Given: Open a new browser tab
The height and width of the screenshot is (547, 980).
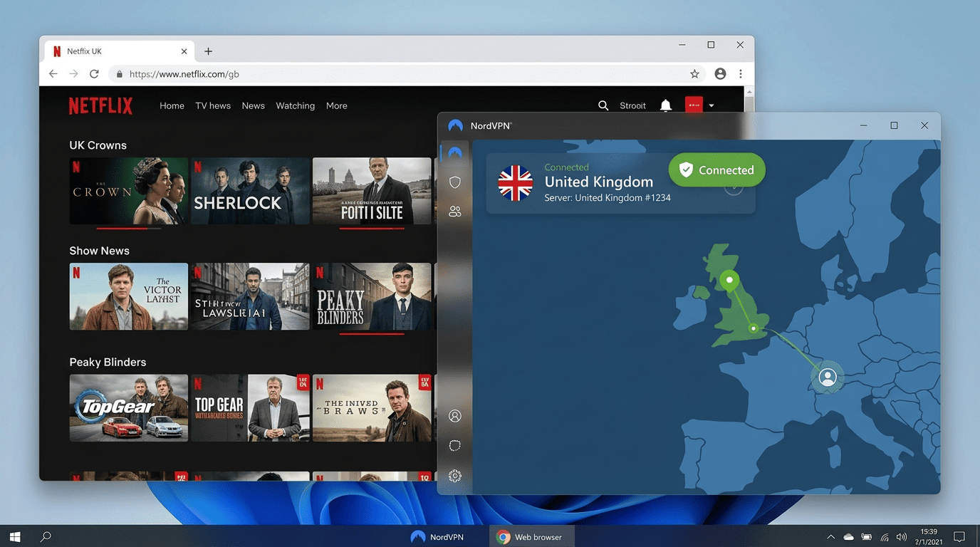Looking at the screenshot, I should [208, 51].
